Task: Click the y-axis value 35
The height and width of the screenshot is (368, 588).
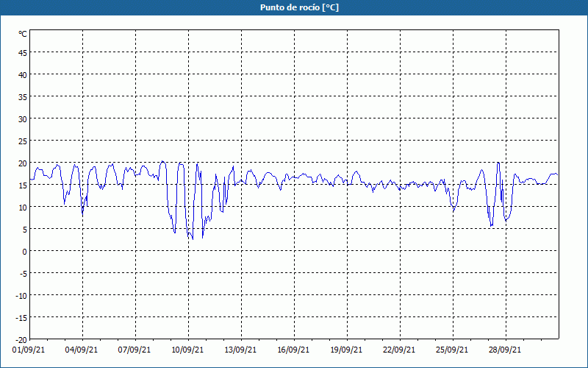Action: coord(23,97)
